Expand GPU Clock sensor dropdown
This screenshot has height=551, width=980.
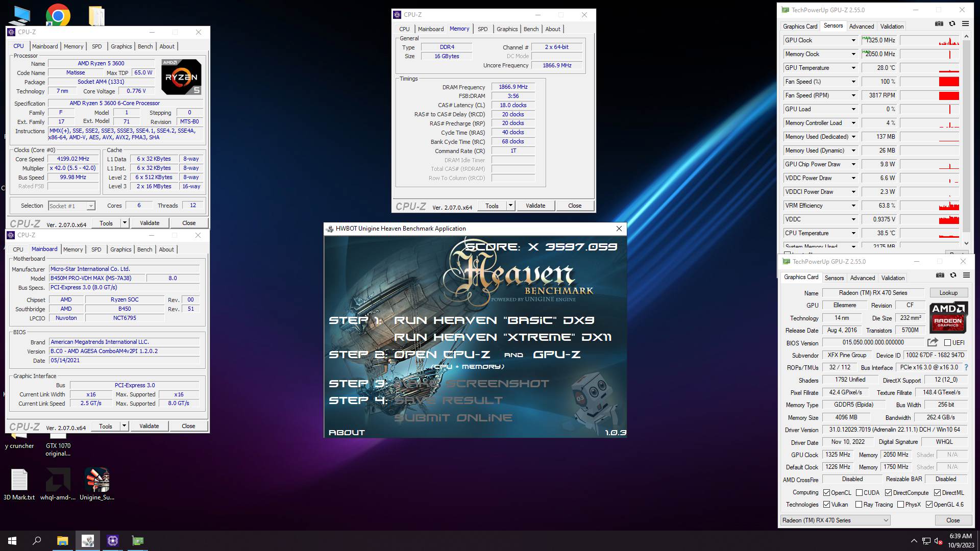(853, 40)
